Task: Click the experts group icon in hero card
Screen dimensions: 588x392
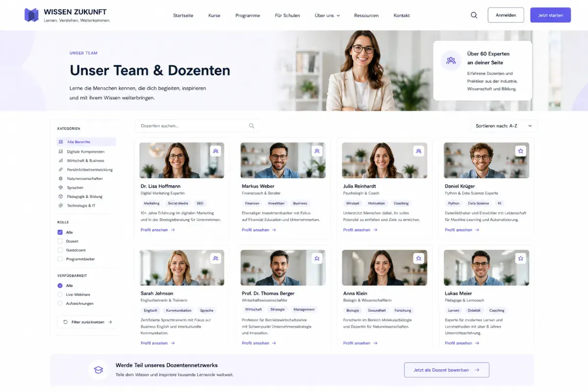Action: 451,61
